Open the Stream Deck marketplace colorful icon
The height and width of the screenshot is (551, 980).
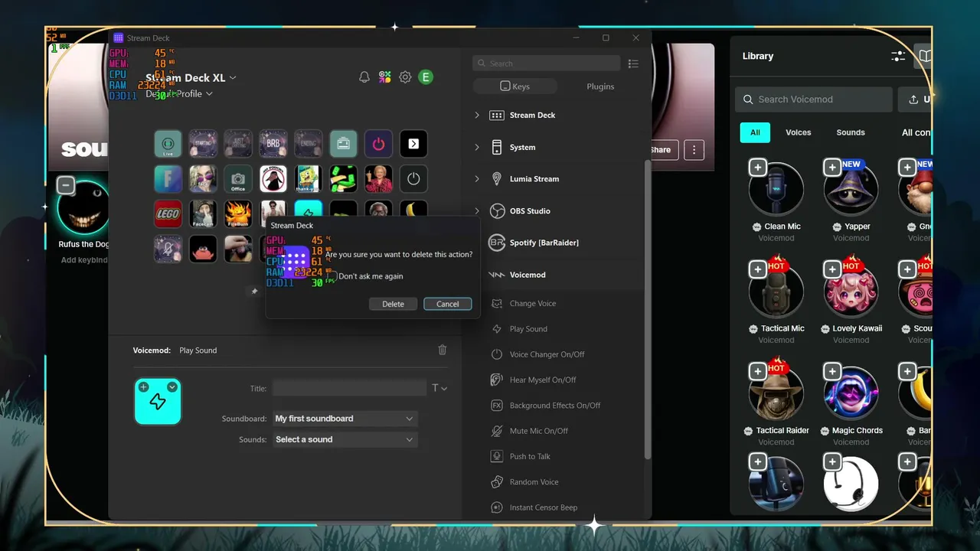pos(385,77)
